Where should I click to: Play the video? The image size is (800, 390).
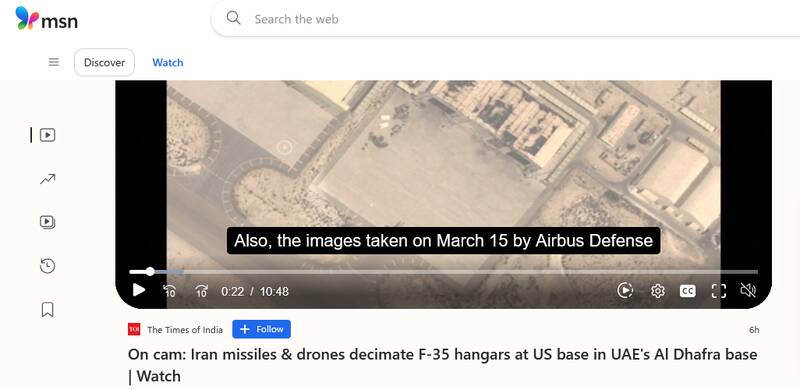[139, 290]
